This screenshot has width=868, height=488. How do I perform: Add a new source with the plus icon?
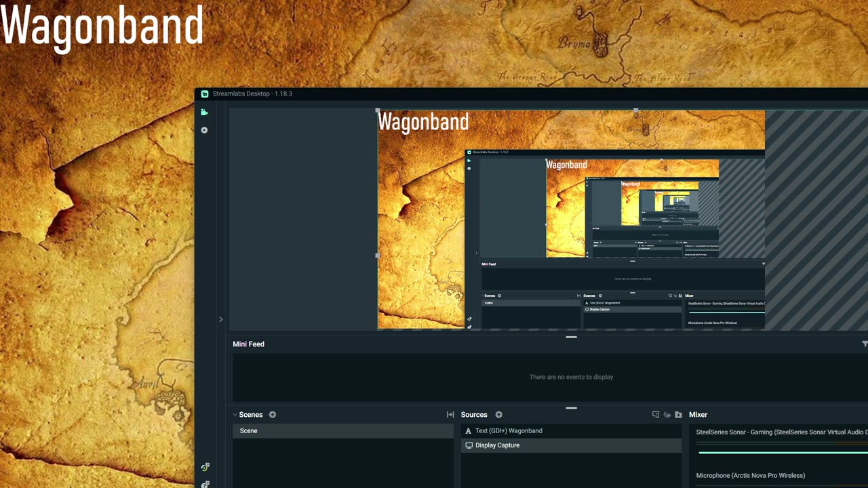point(498,415)
